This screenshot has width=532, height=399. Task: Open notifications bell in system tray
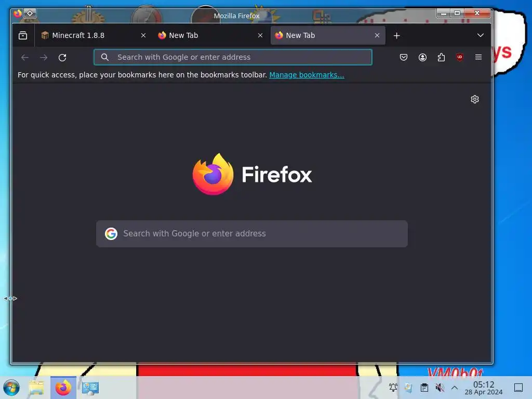[393, 387]
